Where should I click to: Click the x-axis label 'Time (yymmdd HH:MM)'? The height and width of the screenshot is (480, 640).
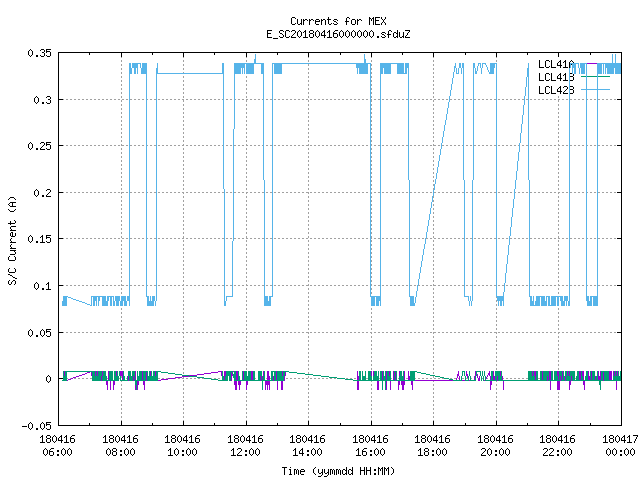click(338, 471)
